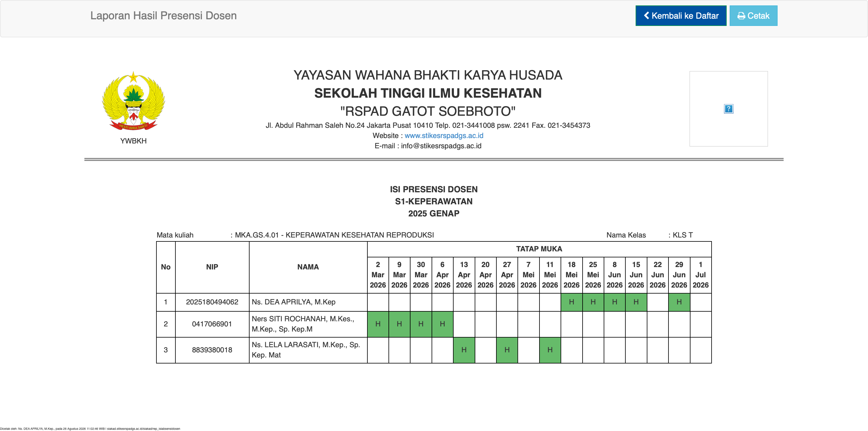The image size is (868, 431).
Task: Click Dea Aprilya's H cell for 8 Jun
Action: pos(615,302)
